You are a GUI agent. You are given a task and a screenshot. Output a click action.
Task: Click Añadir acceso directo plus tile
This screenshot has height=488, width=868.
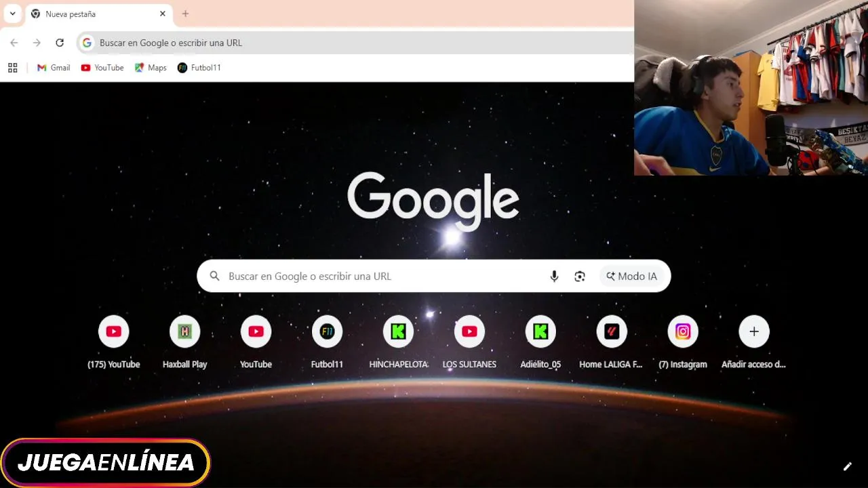click(x=754, y=342)
